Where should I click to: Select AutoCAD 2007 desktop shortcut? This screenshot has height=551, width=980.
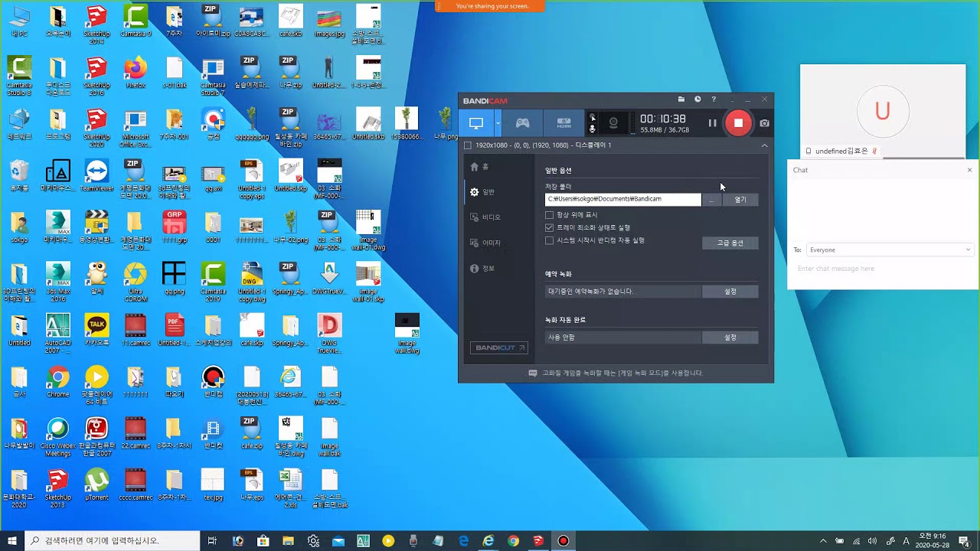tap(58, 334)
